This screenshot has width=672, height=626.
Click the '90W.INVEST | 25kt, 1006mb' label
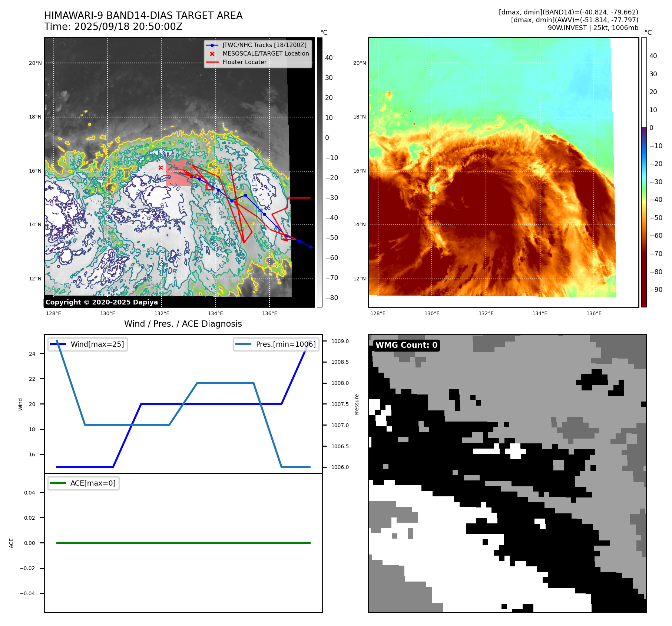(x=593, y=28)
